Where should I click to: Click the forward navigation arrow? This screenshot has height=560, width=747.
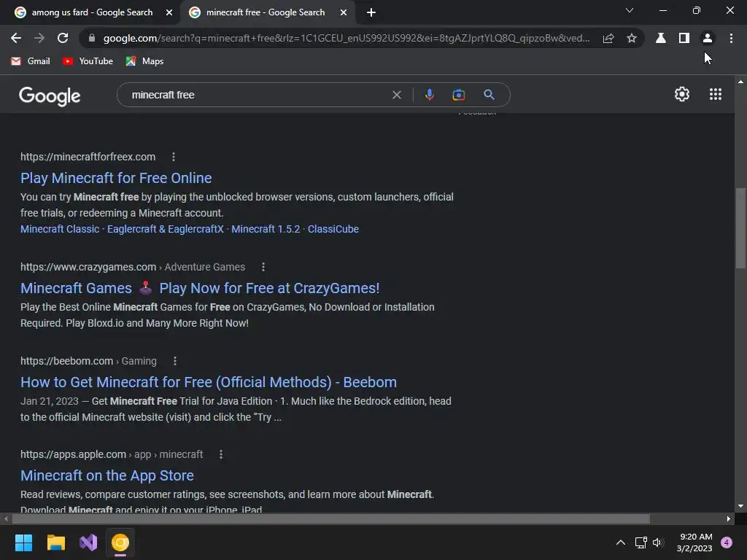[39, 38]
